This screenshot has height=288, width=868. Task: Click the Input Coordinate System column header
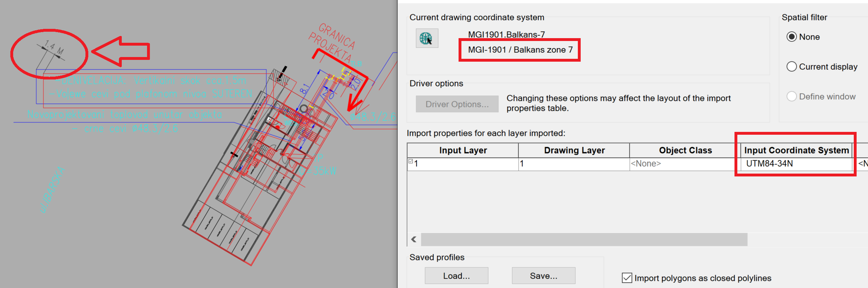point(796,150)
